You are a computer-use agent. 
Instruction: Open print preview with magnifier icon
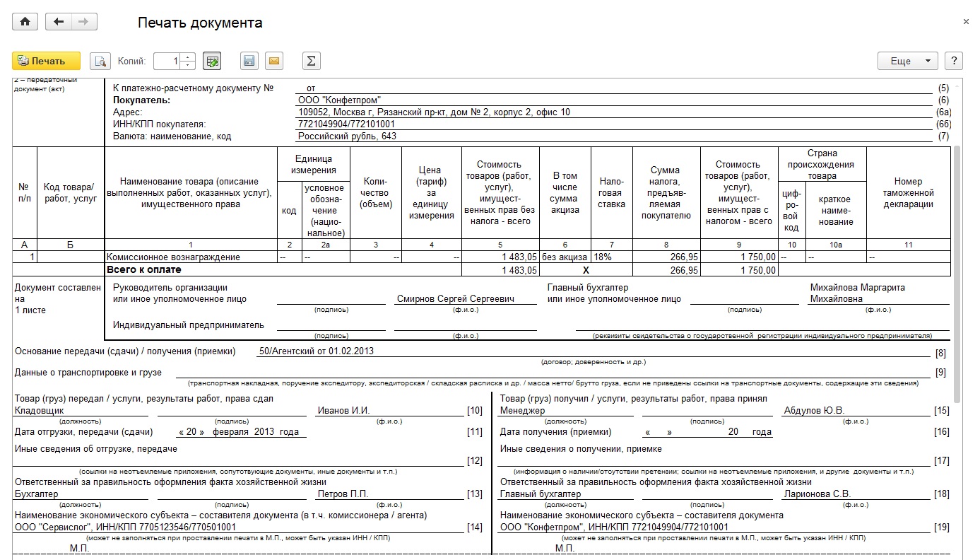click(x=101, y=62)
